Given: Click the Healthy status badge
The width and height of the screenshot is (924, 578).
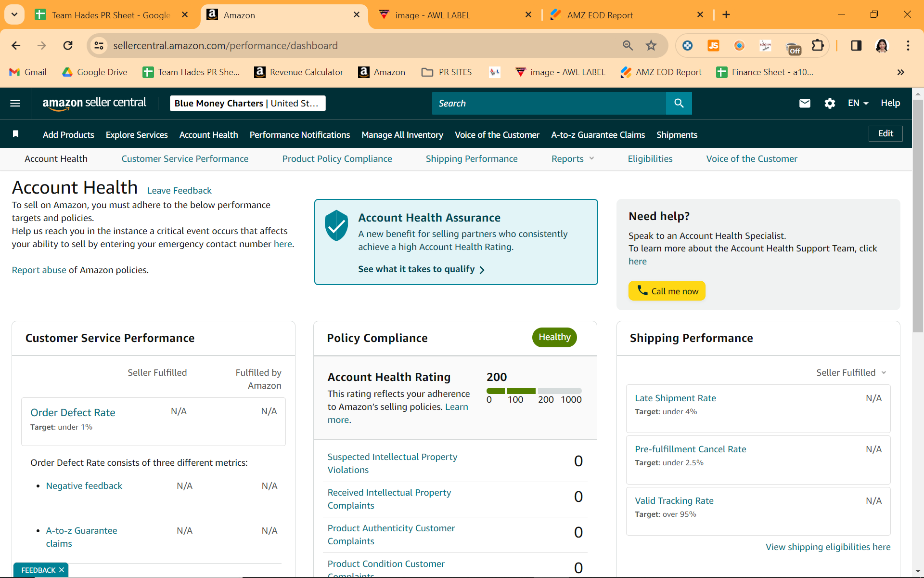Looking at the screenshot, I should [x=554, y=337].
